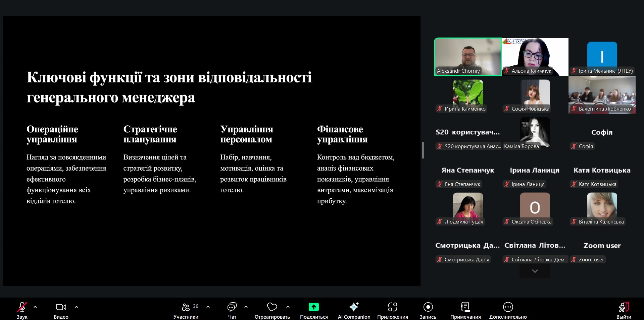644x320 pixels.
Task: Show more participants with the down chevron
Action: tap(535, 271)
